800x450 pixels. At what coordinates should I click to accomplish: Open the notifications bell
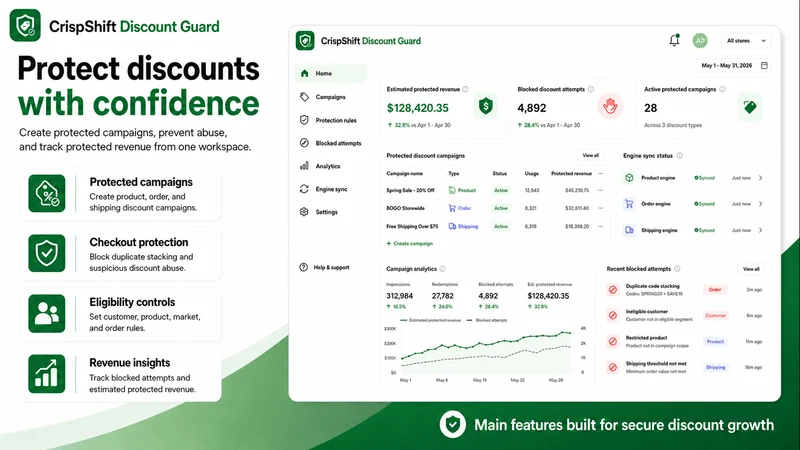click(x=674, y=40)
